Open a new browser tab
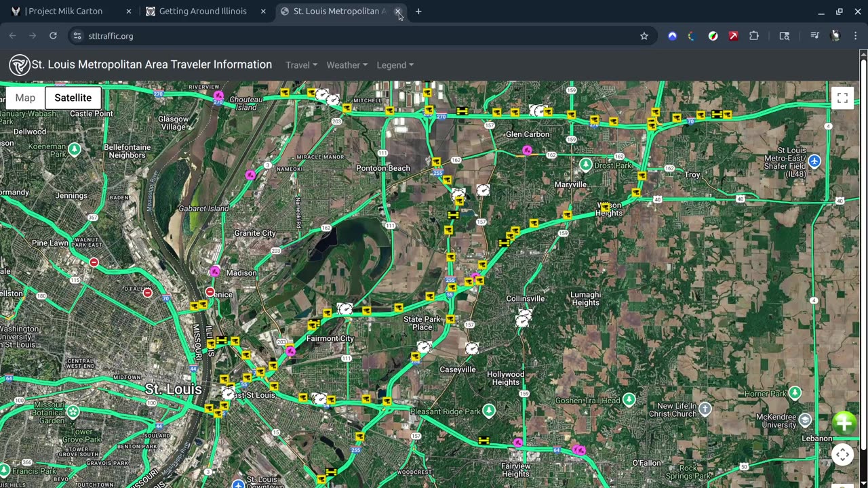Image resolution: width=868 pixels, height=488 pixels. click(x=418, y=12)
